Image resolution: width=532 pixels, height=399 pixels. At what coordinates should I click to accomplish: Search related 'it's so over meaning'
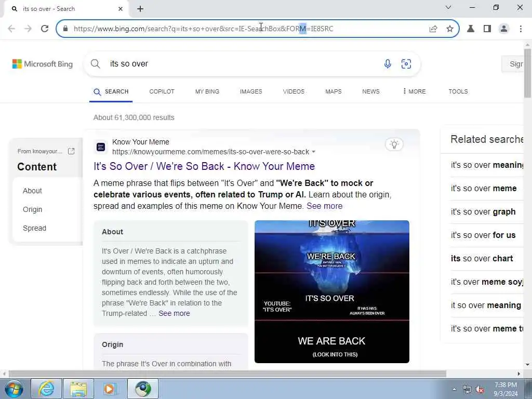(487, 165)
